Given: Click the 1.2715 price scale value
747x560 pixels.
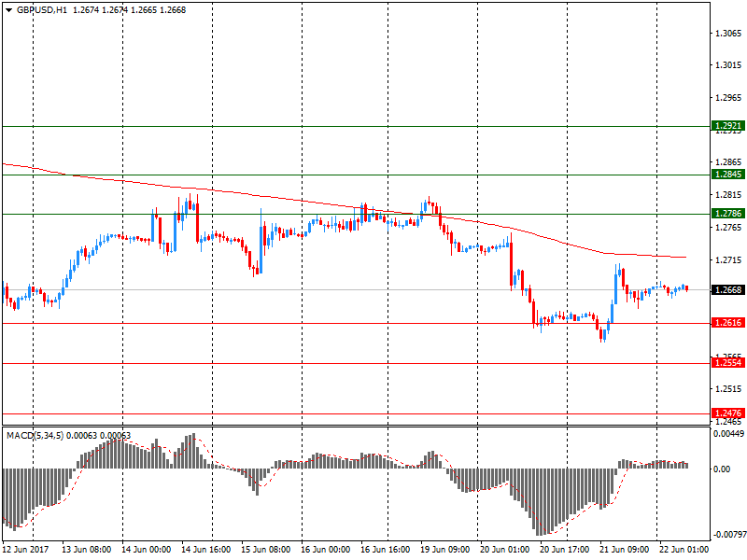Looking at the screenshot, I should click(728, 260).
